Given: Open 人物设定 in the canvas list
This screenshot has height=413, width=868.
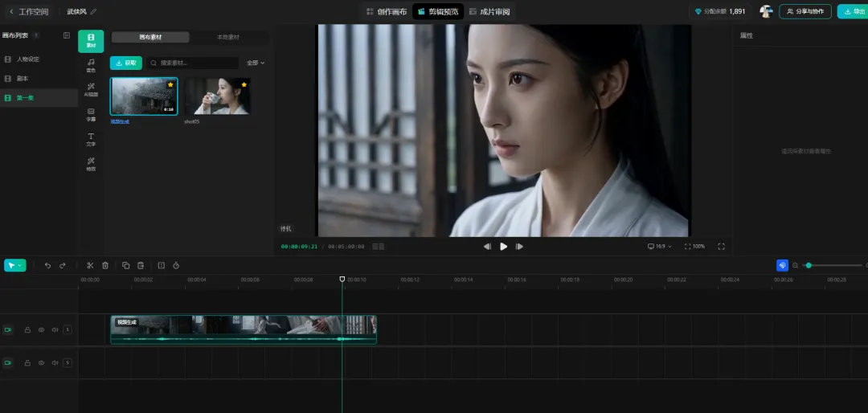Looking at the screenshot, I should click(x=39, y=59).
